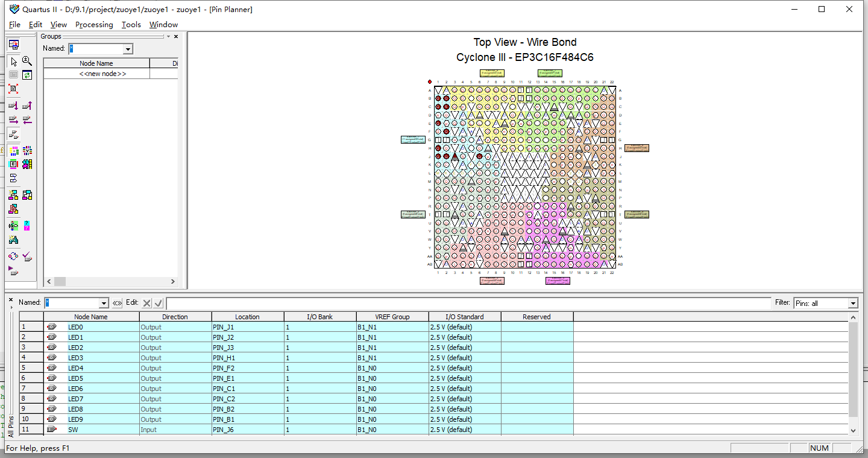Viewport: 868px width, 458px height.
Task: Select the arrow Selection tool
Action: [x=13, y=62]
